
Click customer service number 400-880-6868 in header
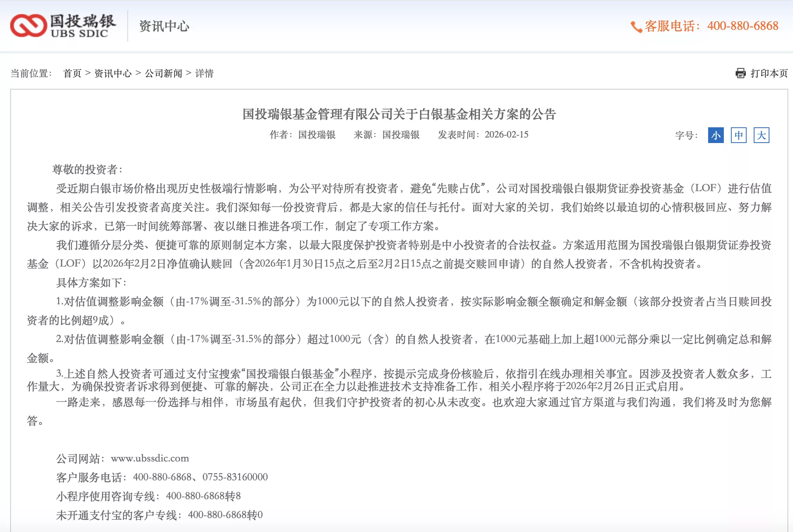coord(742,26)
